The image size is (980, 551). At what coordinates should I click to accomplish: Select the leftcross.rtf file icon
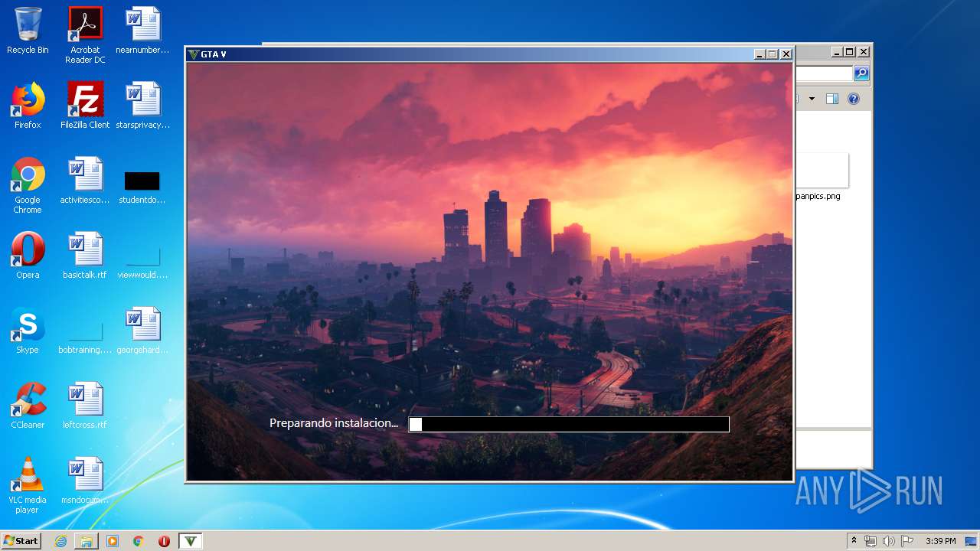[85, 406]
